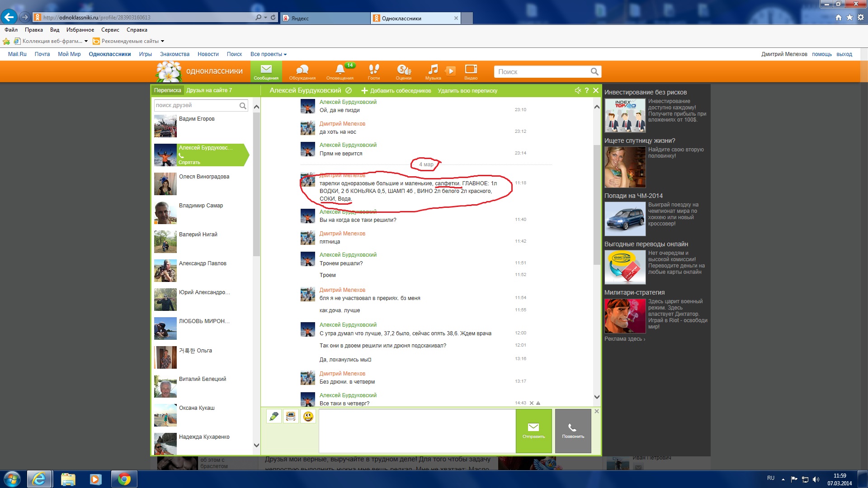Click Спрятать to hide selected conversation
The image size is (868, 488).
click(189, 162)
